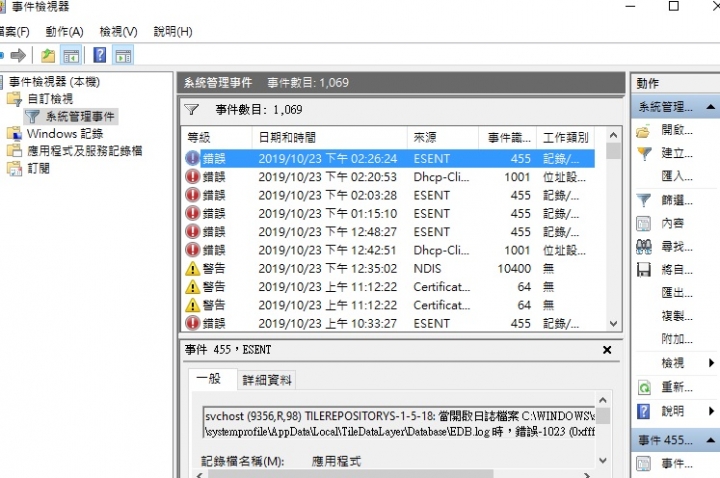Expand 說明 submenu arrow in actions pane

tap(711, 411)
